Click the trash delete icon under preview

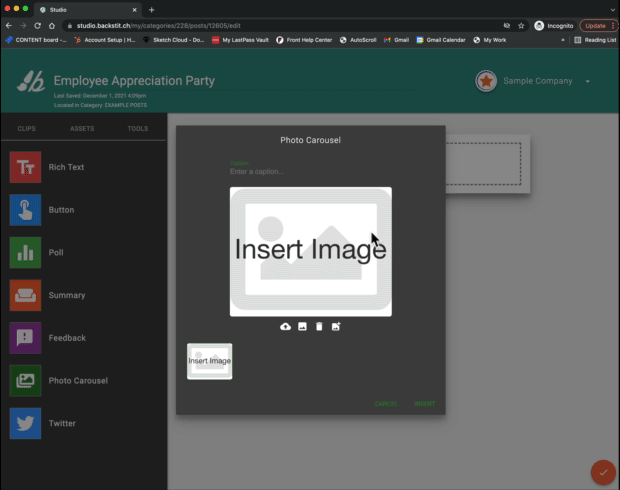pyautogui.click(x=319, y=326)
